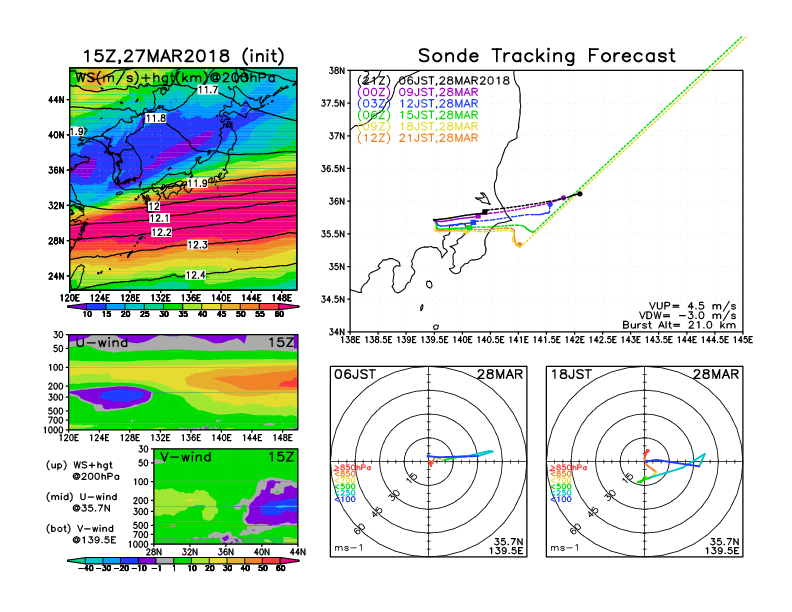This screenshot has width=792, height=612.
Task: Click the 'VUP= 4.5 m/s' value
Action: click(692, 307)
